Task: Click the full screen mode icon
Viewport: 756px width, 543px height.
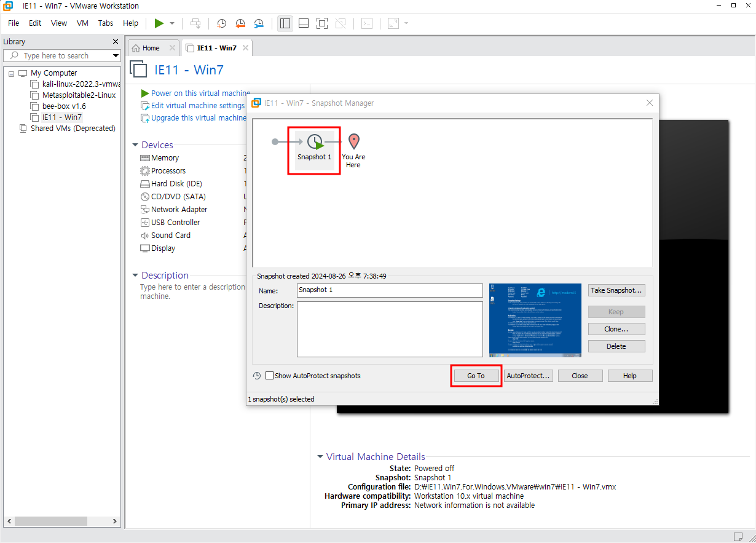Action: point(322,23)
